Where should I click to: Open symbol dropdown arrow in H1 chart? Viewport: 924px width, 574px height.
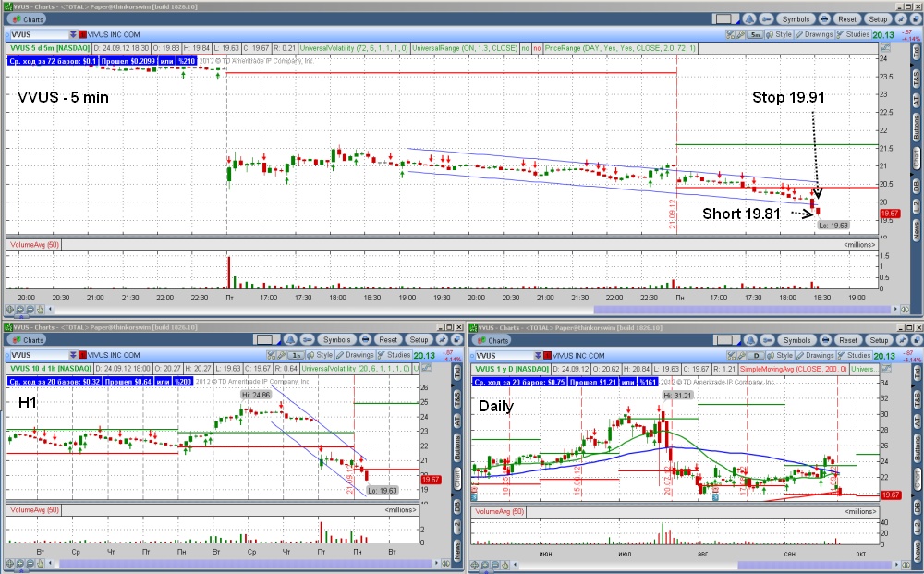point(73,355)
